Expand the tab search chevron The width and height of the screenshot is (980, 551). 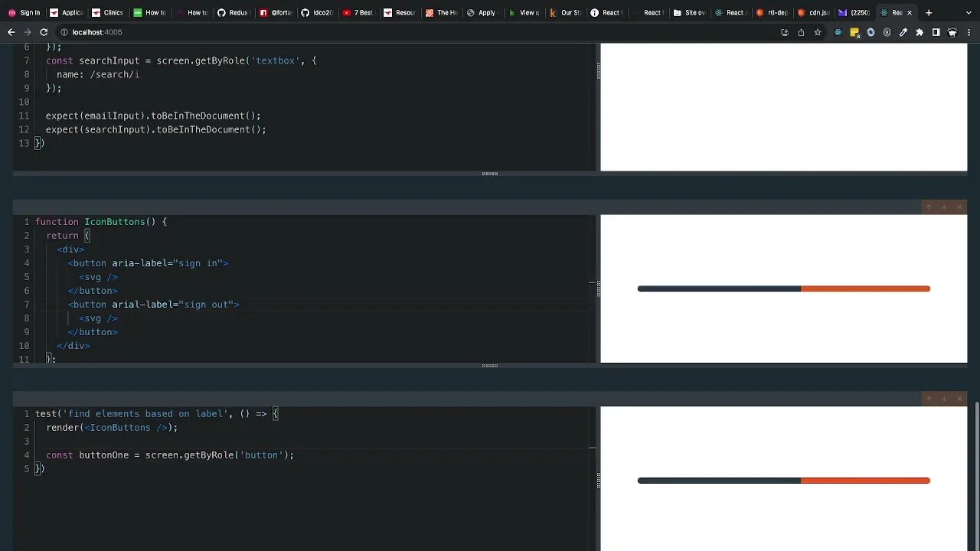tap(967, 12)
